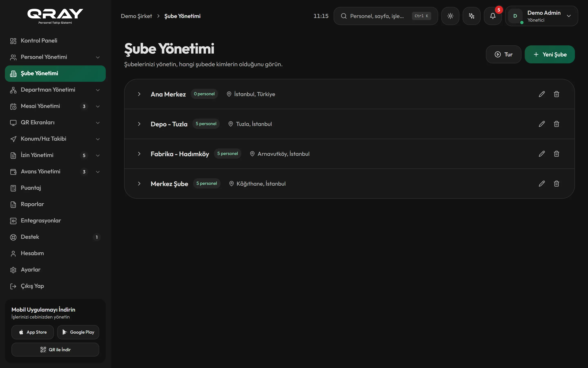
Task: Delete the Fabrika - Hadımköy branch
Action: click(x=556, y=154)
